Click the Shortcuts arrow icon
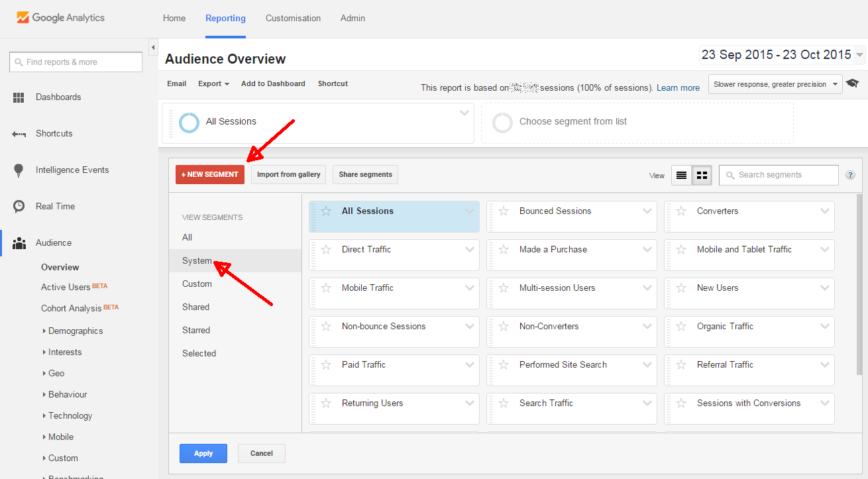This screenshot has width=868, height=479. coord(19,134)
